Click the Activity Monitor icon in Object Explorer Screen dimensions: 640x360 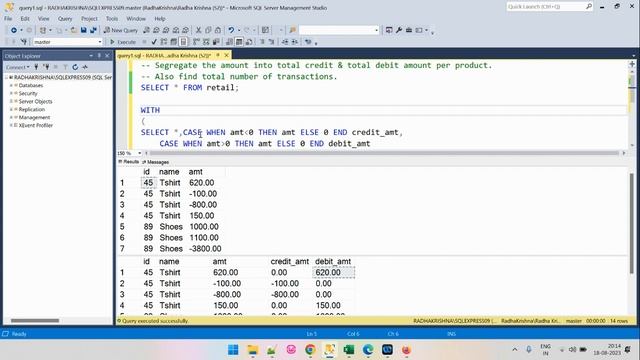[x=85, y=67]
